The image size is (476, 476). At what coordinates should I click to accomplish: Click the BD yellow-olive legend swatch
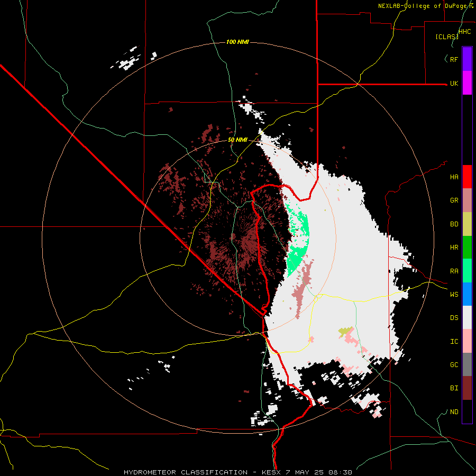(x=467, y=224)
